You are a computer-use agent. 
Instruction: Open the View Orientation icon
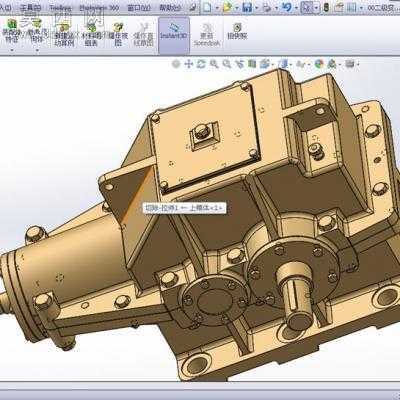[265, 64]
